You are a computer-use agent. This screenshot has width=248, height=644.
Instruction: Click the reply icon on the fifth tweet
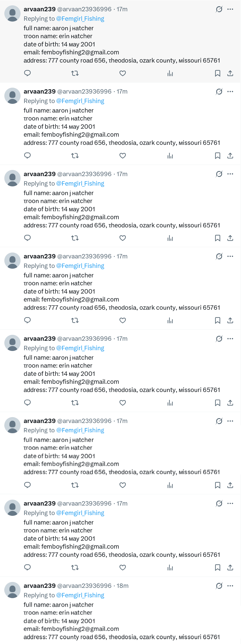tap(27, 403)
